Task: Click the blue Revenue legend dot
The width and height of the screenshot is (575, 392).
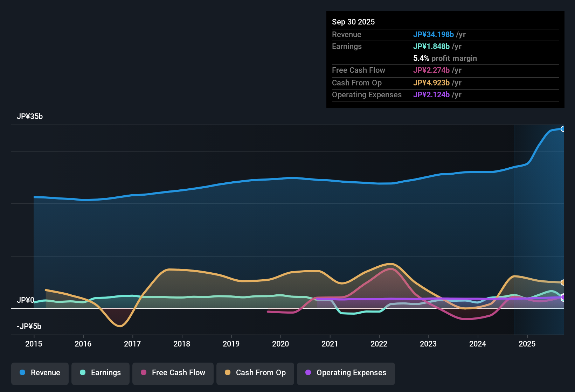Action: [x=22, y=373]
